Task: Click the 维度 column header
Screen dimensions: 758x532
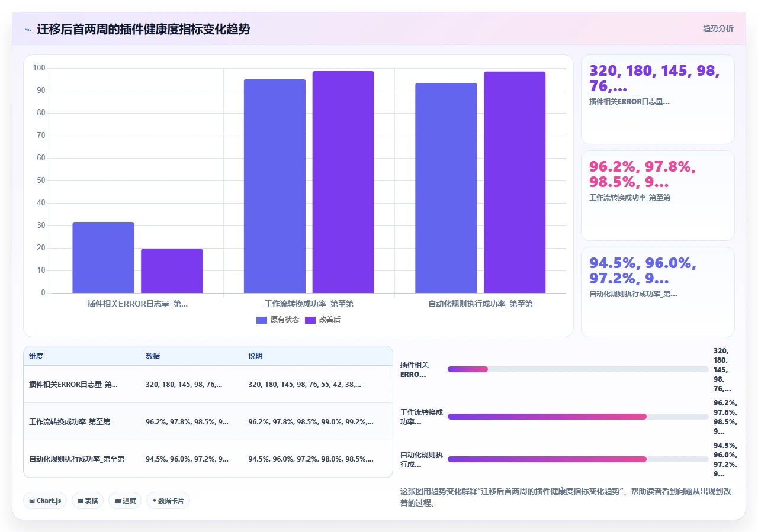Action: coord(36,356)
